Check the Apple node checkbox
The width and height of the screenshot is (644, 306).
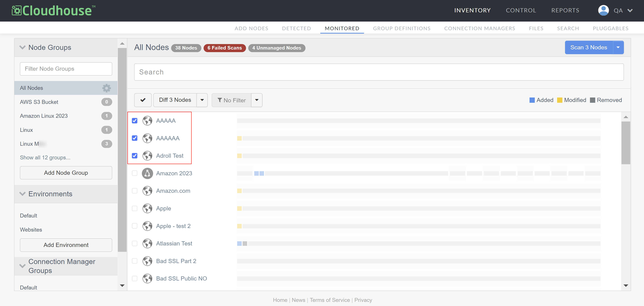[x=135, y=208]
